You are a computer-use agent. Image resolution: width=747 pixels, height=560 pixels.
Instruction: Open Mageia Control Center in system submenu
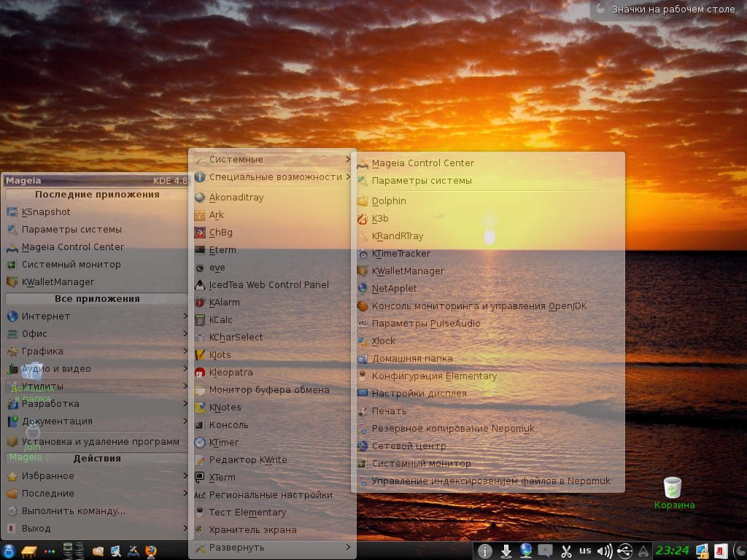pos(488,163)
